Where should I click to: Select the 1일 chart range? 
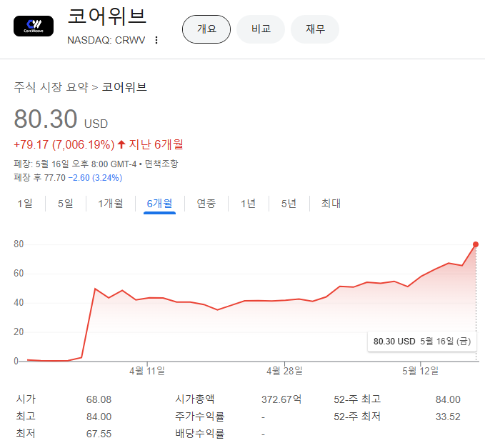[x=25, y=204]
